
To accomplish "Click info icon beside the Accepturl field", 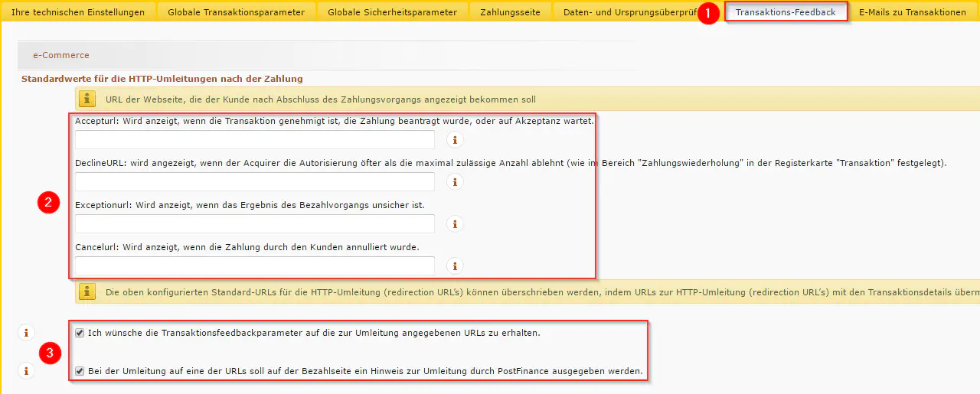I will pyautogui.click(x=455, y=140).
